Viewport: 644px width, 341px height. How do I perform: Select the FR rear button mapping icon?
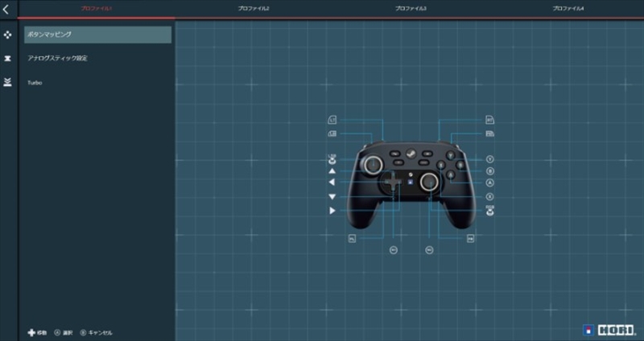coord(471,238)
